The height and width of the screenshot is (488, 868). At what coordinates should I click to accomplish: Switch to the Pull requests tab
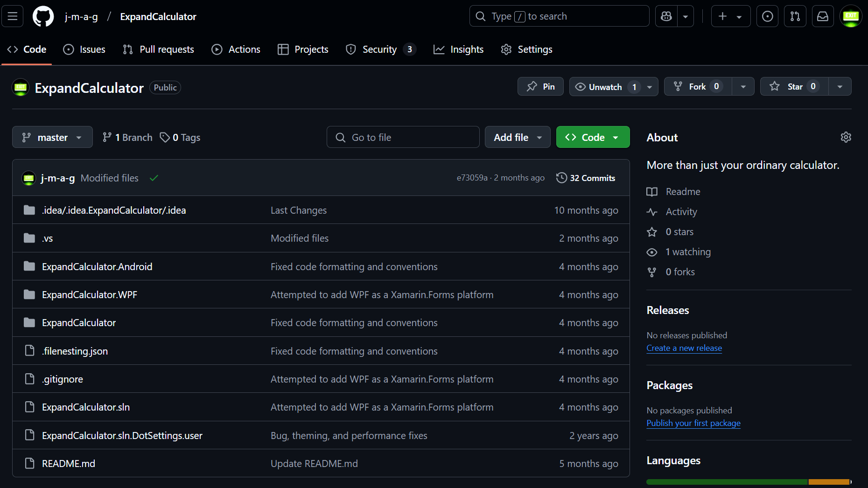click(158, 49)
